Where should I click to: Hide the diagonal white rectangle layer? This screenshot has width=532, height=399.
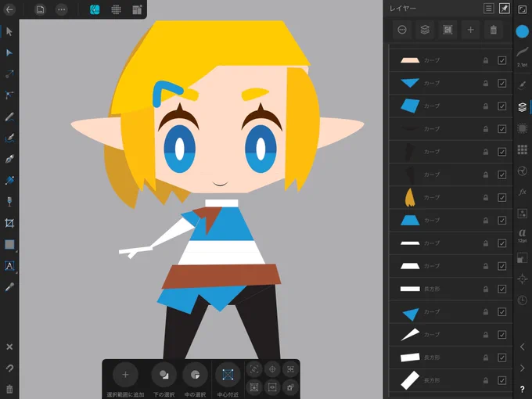coord(501,380)
